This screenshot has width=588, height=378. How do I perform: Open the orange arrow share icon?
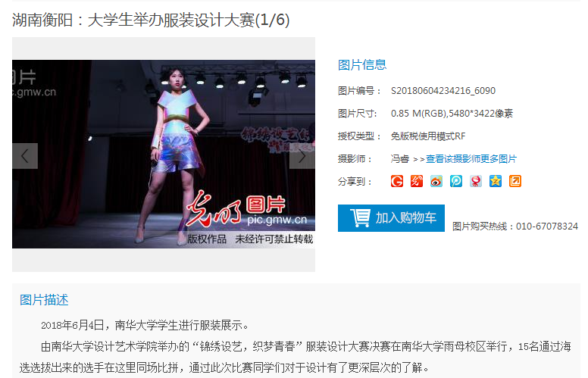pyautogui.click(x=514, y=181)
